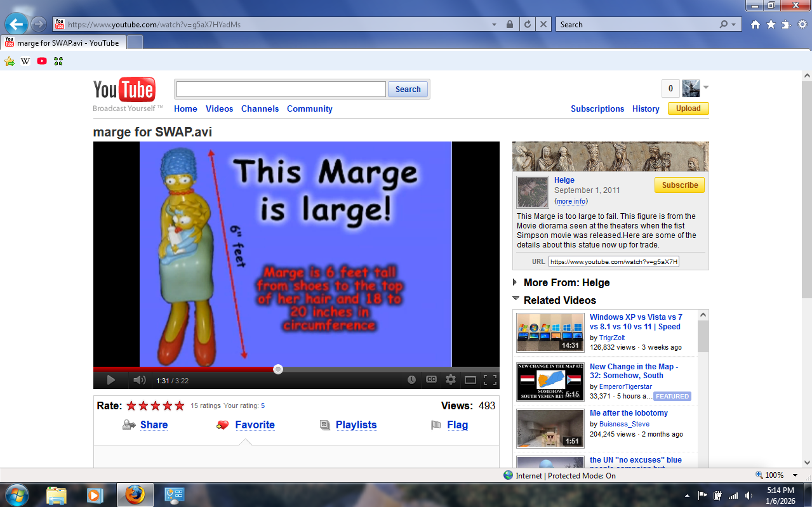Image resolution: width=812 pixels, height=507 pixels.
Task: Rate video with the fifth star
Action: pyautogui.click(x=180, y=405)
